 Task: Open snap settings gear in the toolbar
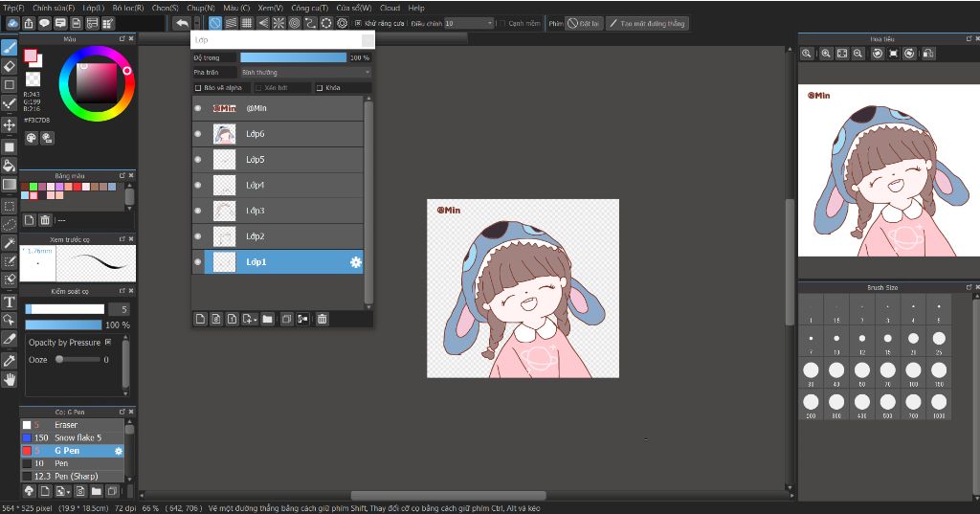coord(342,23)
